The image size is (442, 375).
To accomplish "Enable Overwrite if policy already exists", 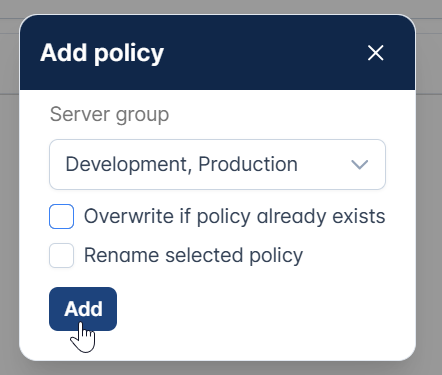I will click(61, 216).
